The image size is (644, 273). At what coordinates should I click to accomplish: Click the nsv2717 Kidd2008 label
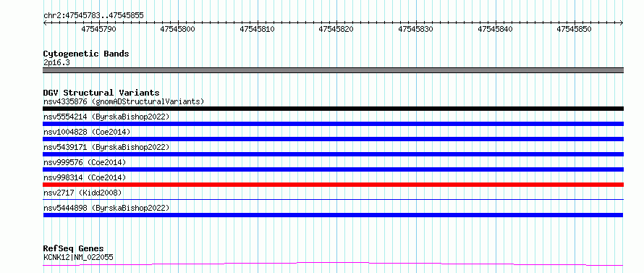[82, 193]
